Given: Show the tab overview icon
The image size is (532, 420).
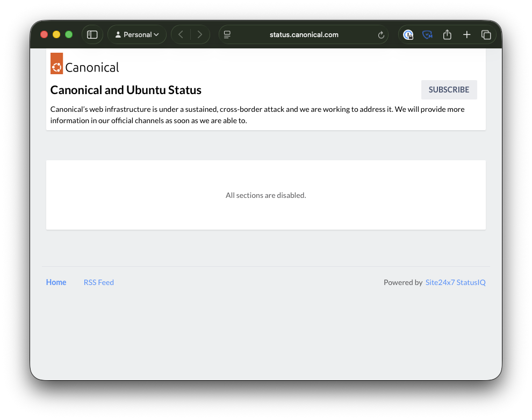Looking at the screenshot, I should [486, 34].
